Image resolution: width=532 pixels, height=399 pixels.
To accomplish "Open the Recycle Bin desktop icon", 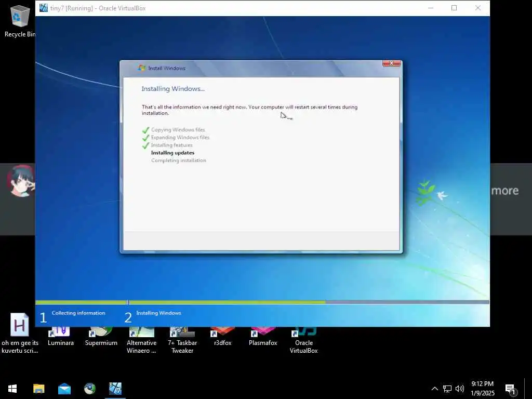I will point(20,21).
